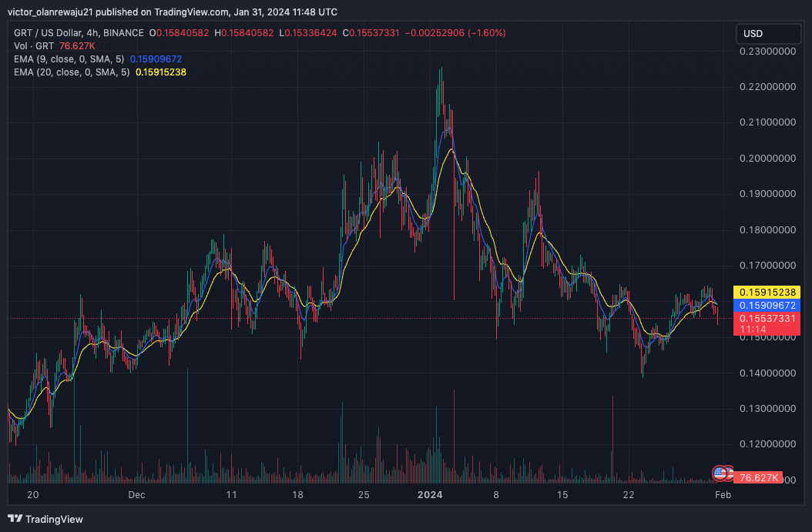Image resolution: width=812 pixels, height=532 pixels.
Task: Click the blue EMA 9 price tag
Action: (x=767, y=306)
